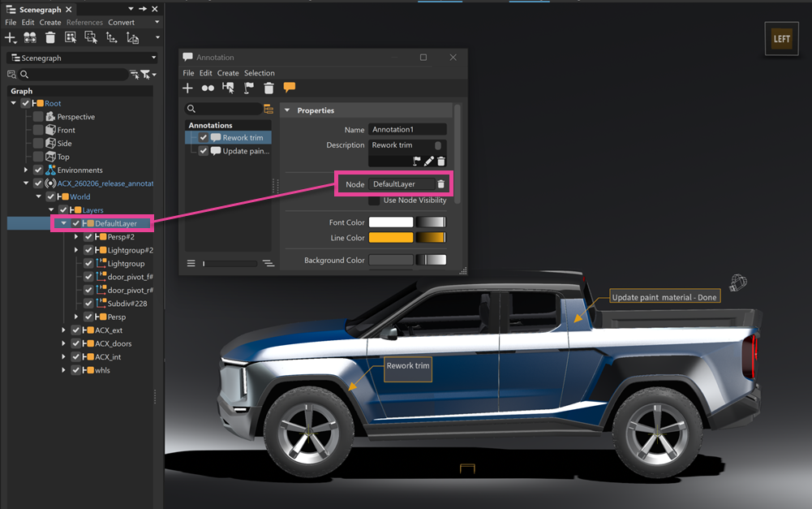Toggle the Rework trim annotation checkbox
Image resolution: width=812 pixels, height=509 pixels.
(204, 137)
